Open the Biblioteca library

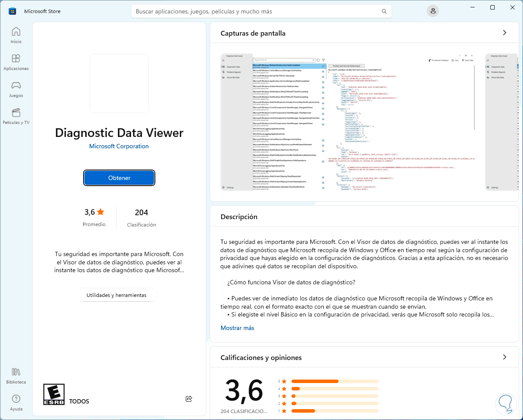point(16,376)
